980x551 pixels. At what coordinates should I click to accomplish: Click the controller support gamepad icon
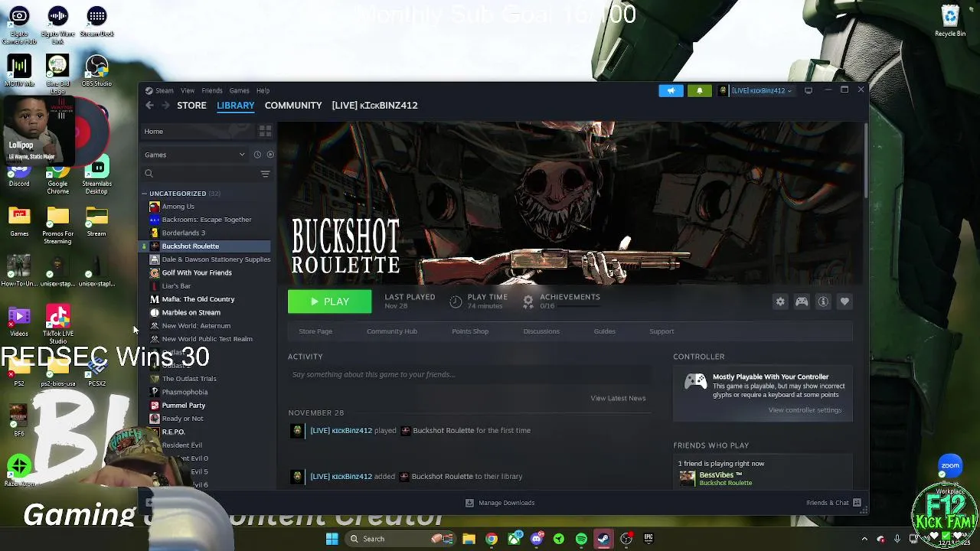pyautogui.click(x=695, y=382)
